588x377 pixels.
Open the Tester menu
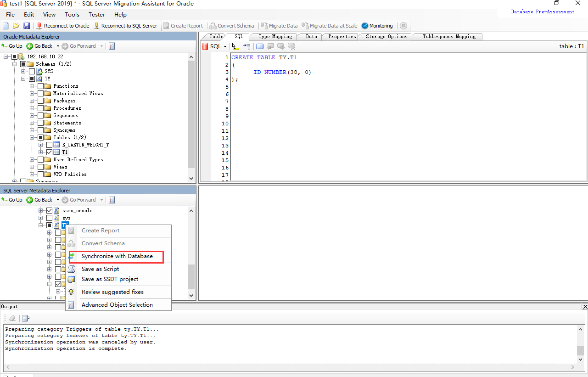[x=97, y=15]
